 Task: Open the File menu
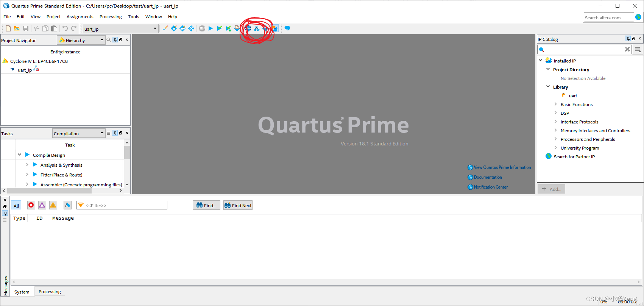(x=7, y=17)
